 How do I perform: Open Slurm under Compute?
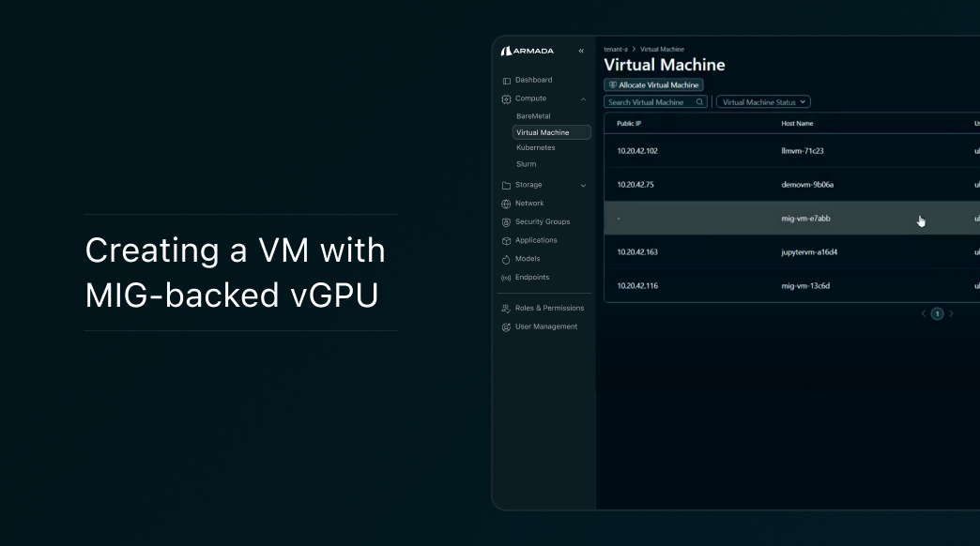(x=527, y=163)
